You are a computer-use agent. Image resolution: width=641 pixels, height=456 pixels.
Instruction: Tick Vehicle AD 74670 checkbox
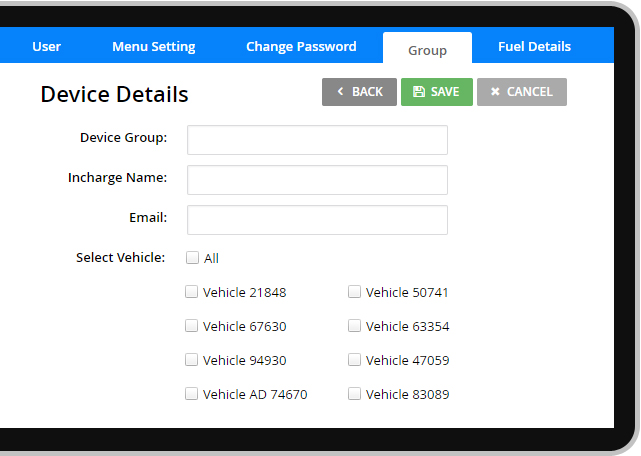click(191, 394)
